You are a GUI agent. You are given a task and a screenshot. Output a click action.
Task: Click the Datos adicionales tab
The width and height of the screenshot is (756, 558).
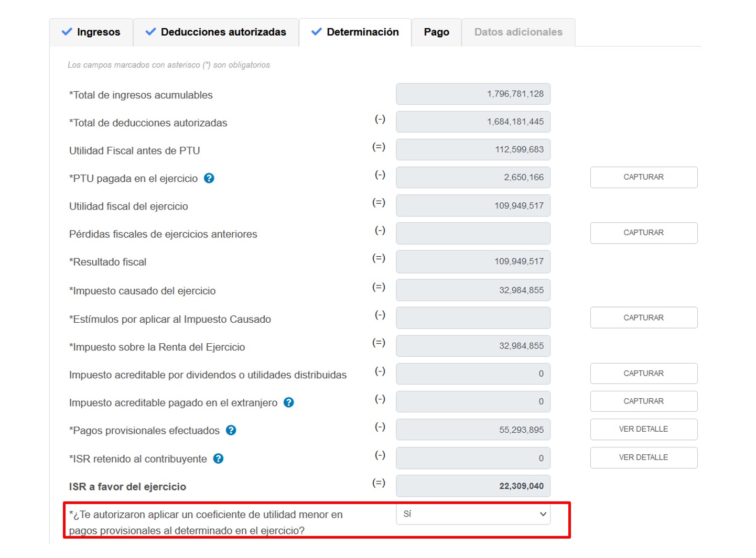[x=518, y=32]
